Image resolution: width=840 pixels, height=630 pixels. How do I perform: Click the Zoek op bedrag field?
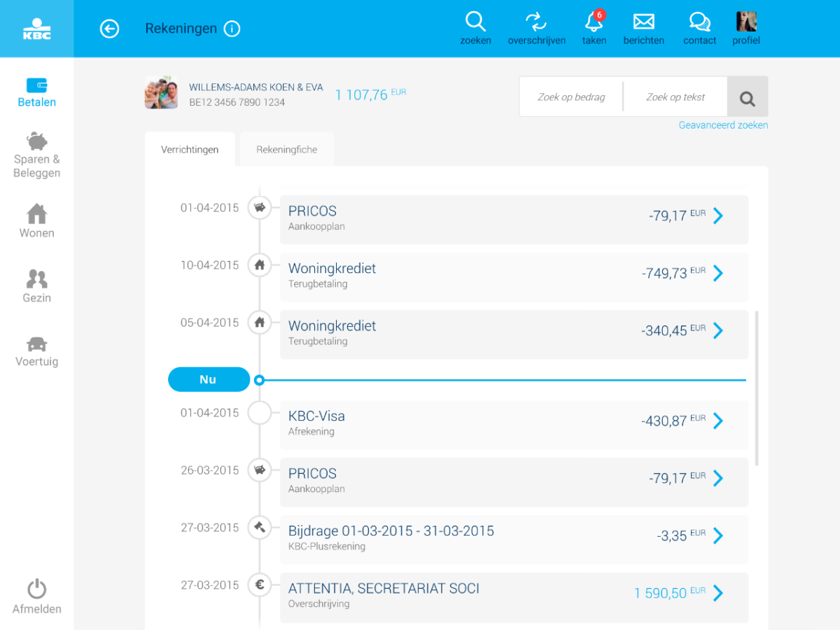click(x=571, y=97)
